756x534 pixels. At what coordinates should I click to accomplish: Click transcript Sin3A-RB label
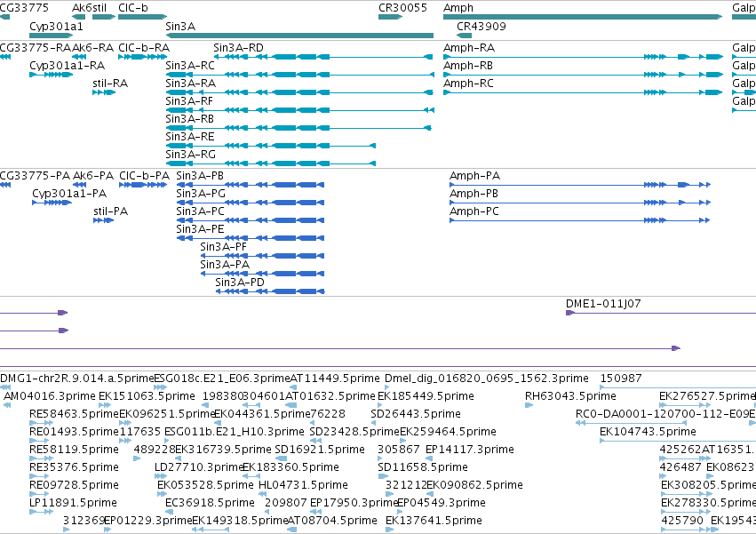pyautogui.click(x=189, y=119)
